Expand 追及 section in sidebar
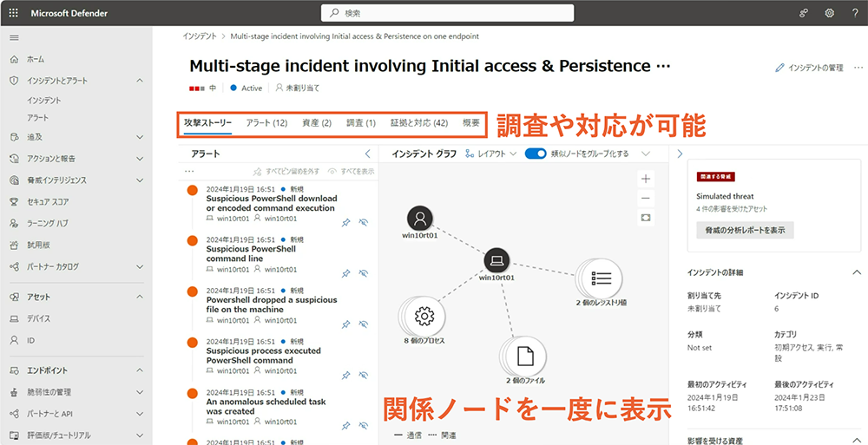The height and width of the screenshot is (445, 868). pyautogui.click(x=140, y=137)
